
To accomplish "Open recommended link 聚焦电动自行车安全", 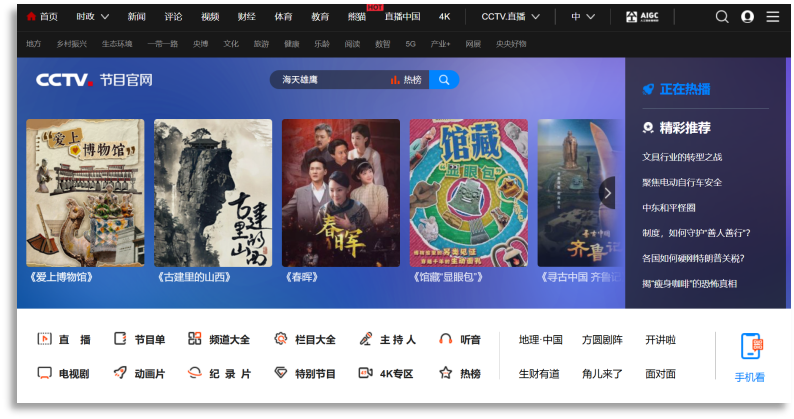I will click(682, 182).
